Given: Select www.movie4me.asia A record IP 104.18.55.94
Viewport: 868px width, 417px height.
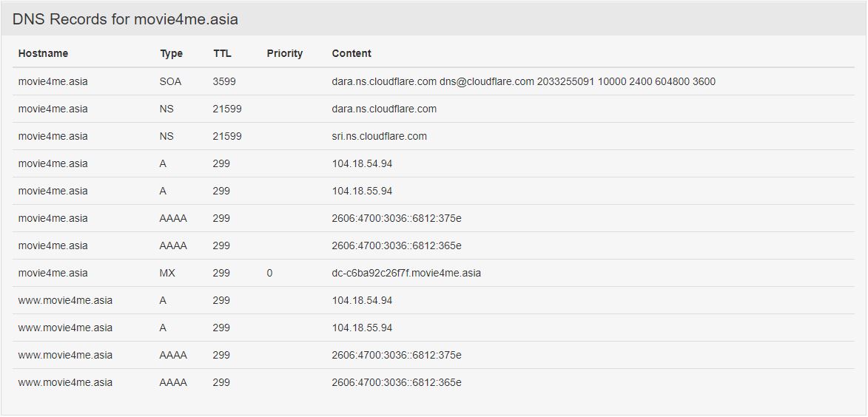Looking at the screenshot, I should point(362,328).
